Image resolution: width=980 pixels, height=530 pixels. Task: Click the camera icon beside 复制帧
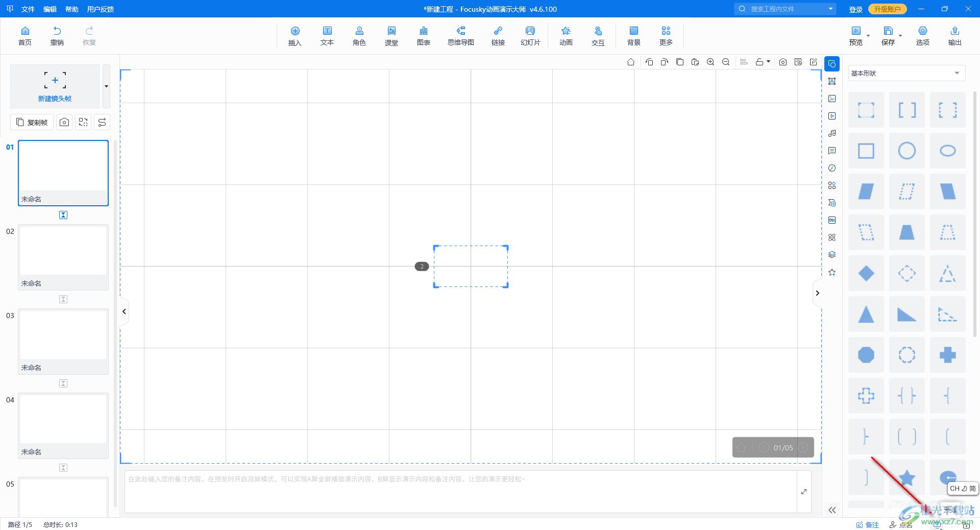pyautogui.click(x=64, y=122)
